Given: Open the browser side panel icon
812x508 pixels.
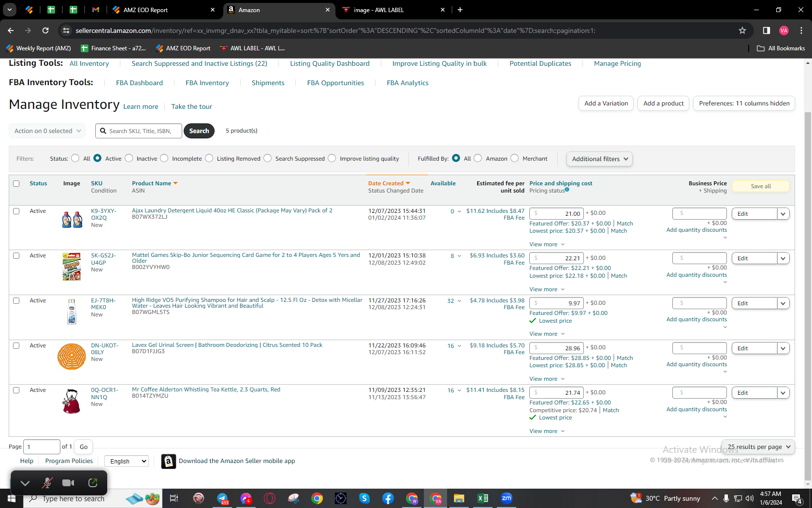Looking at the screenshot, I should (x=766, y=30).
